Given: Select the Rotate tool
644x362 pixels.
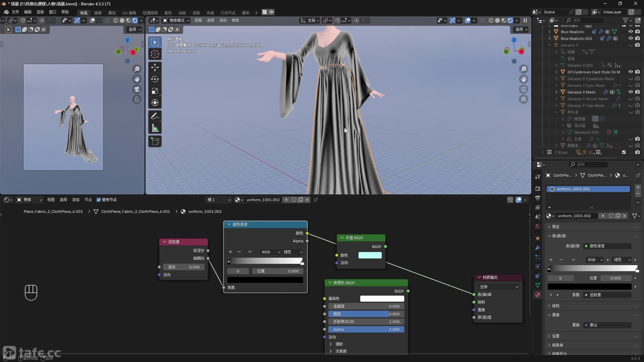Looking at the screenshot, I should tap(155, 79).
